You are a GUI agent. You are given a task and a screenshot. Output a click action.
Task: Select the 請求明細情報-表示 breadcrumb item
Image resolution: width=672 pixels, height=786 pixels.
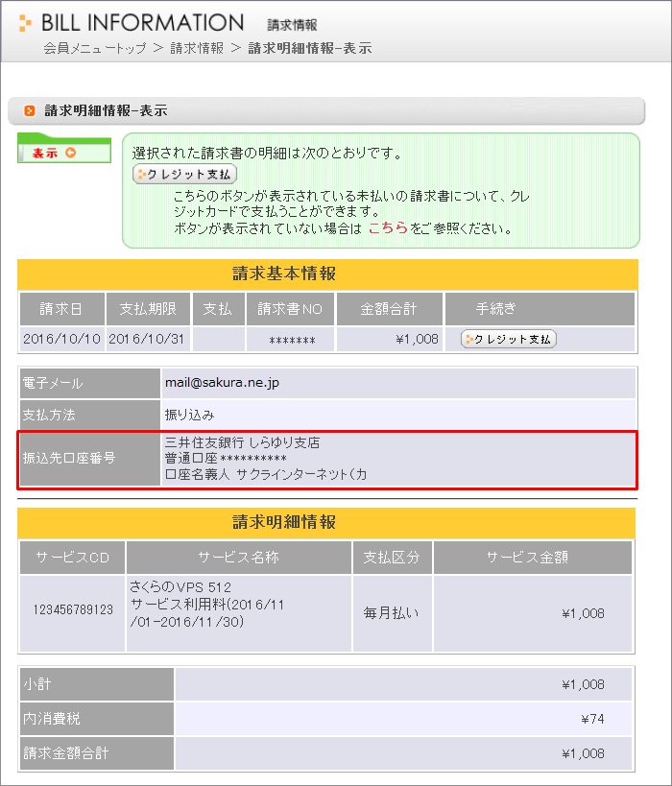[x=309, y=48]
